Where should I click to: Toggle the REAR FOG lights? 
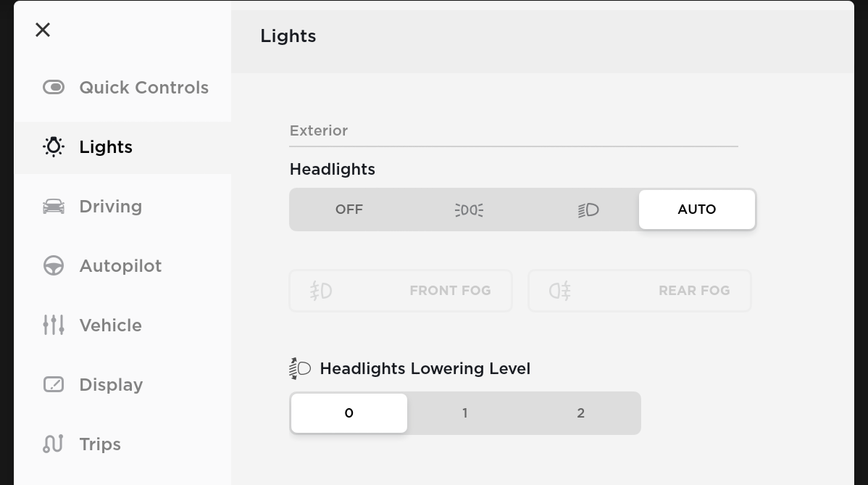click(640, 291)
